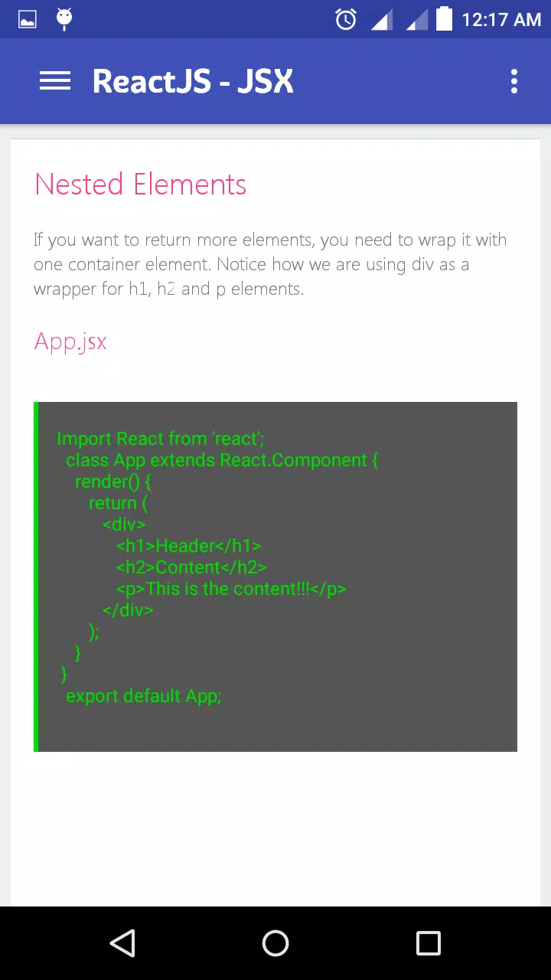Tap the battery icon in status bar
This screenshot has width=551, height=980.
coord(444,18)
